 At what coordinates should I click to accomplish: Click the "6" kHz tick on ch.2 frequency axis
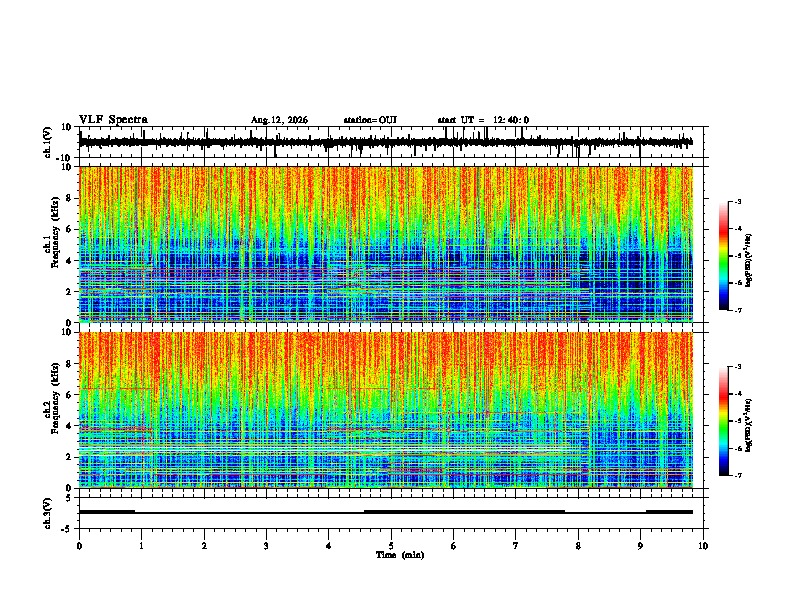click(70, 394)
